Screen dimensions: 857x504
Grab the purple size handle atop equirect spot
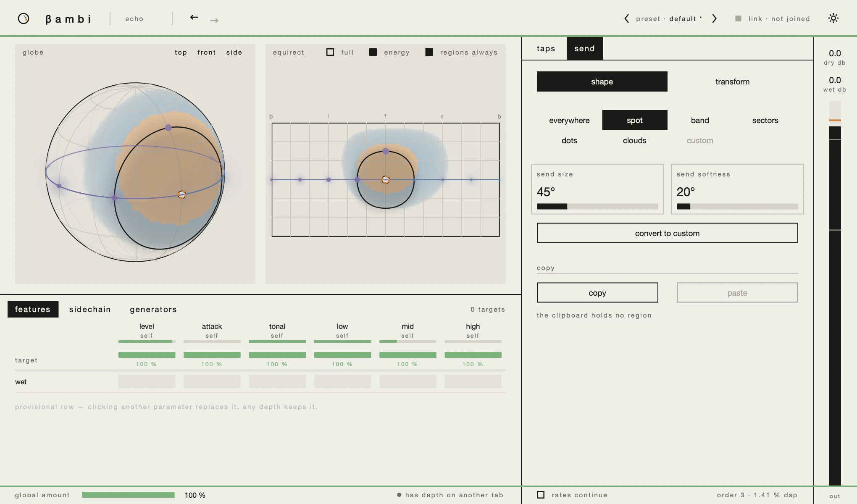tap(386, 151)
